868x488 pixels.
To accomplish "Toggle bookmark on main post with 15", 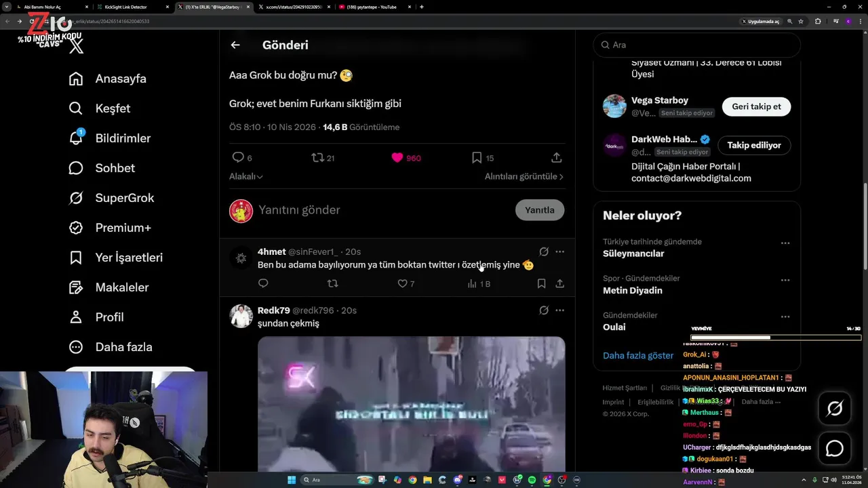I will pyautogui.click(x=482, y=157).
